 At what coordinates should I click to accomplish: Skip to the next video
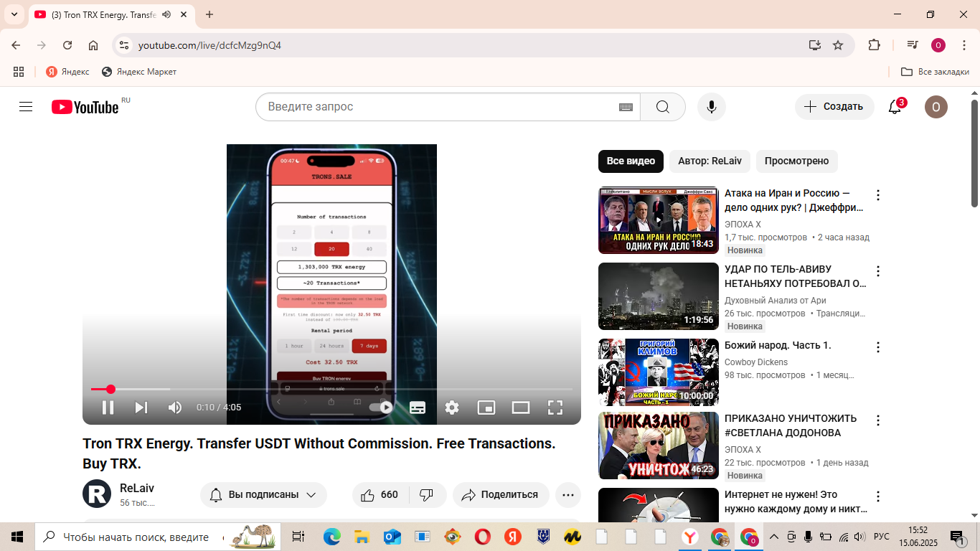point(141,408)
